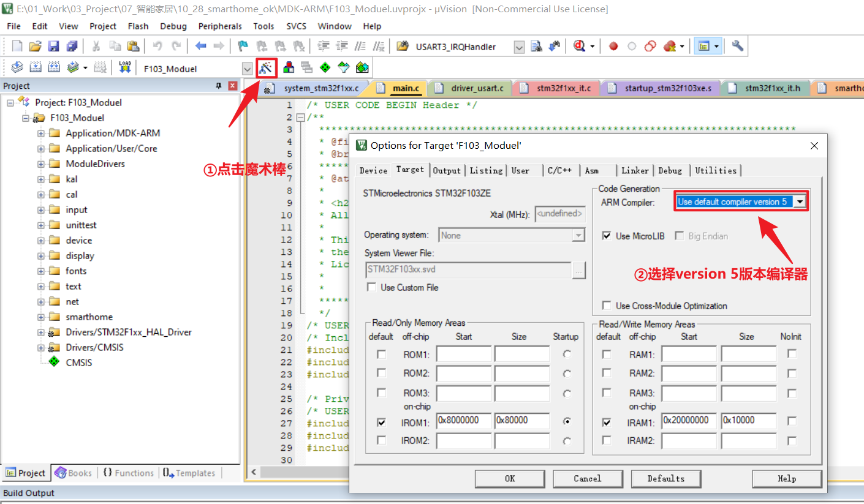The width and height of the screenshot is (864, 504).
Task: Click the Translate file icon
Action: point(17,68)
